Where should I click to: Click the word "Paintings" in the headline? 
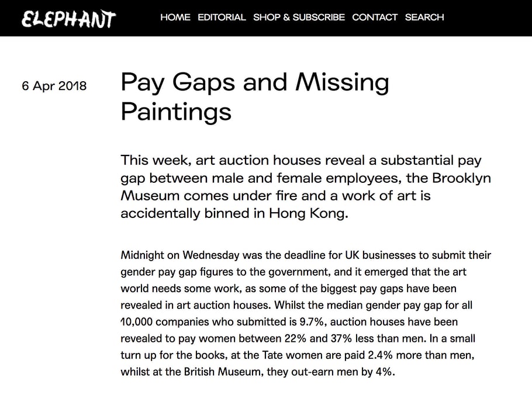pyautogui.click(x=176, y=110)
